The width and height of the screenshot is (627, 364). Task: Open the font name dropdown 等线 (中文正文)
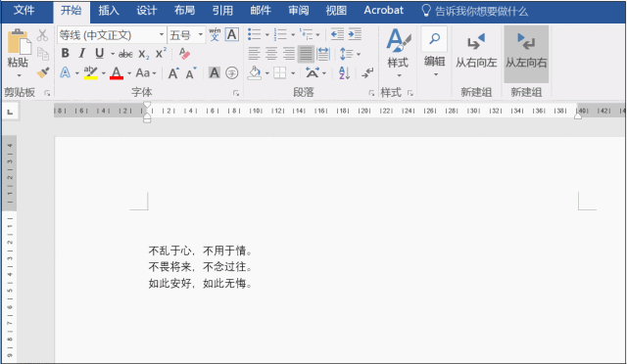(162, 35)
